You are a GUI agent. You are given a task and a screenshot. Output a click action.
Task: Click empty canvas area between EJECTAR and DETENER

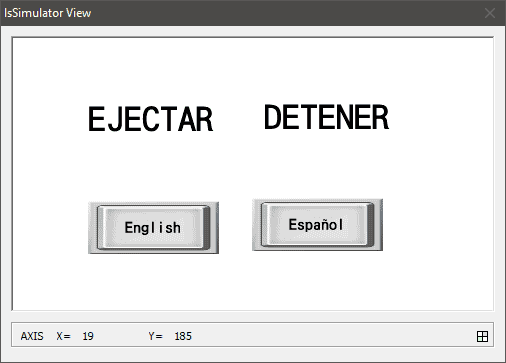[238, 118]
